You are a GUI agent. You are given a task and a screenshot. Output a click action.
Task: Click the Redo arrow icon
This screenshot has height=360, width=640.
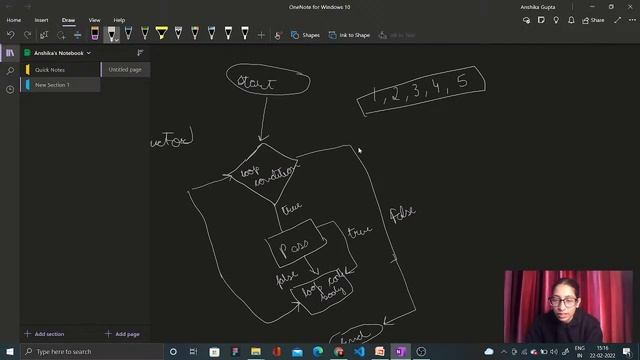point(27,35)
